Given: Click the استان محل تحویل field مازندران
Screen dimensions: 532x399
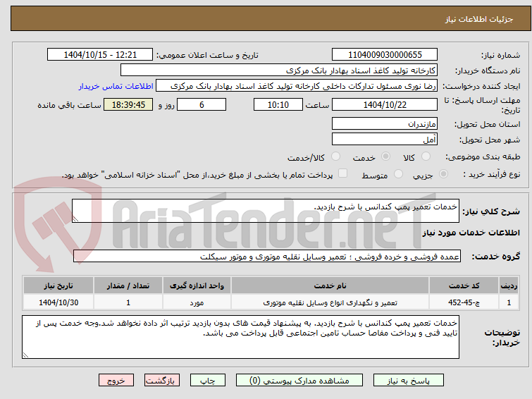Looking at the screenshot, I should point(385,123).
